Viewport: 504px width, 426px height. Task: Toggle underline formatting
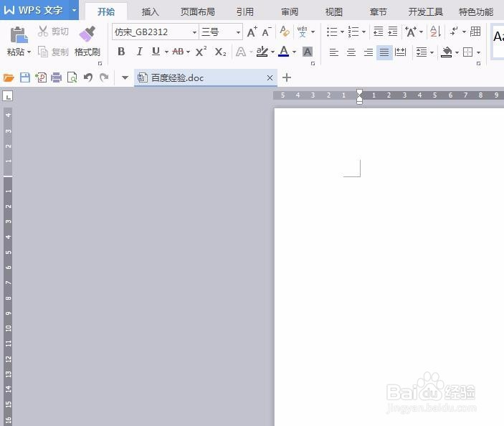pyautogui.click(x=156, y=52)
